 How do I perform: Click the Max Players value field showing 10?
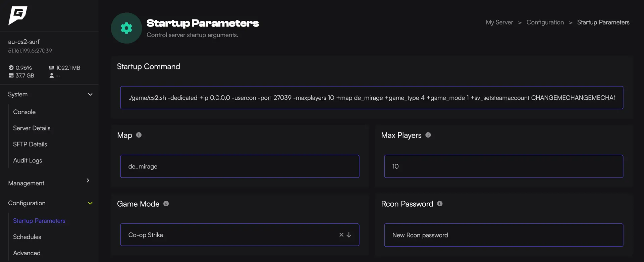[x=503, y=166]
